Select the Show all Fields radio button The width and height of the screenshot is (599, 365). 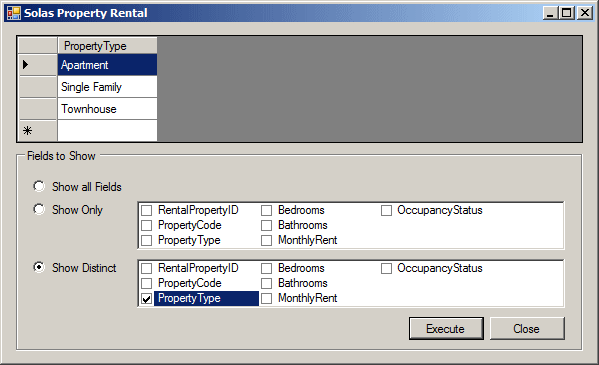click(39, 187)
